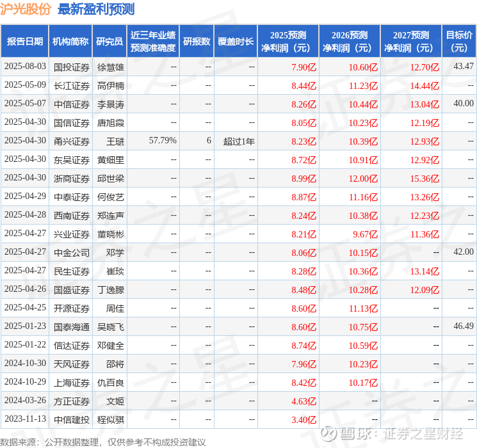
Task: Click researcher name 黄细里
Action: (110, 160)
